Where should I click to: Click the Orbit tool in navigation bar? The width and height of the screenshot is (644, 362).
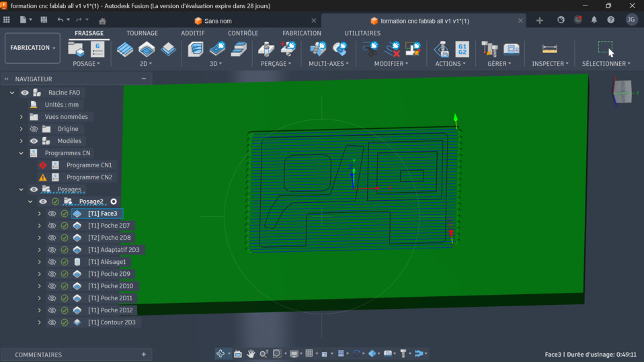(x=220, y=353)
